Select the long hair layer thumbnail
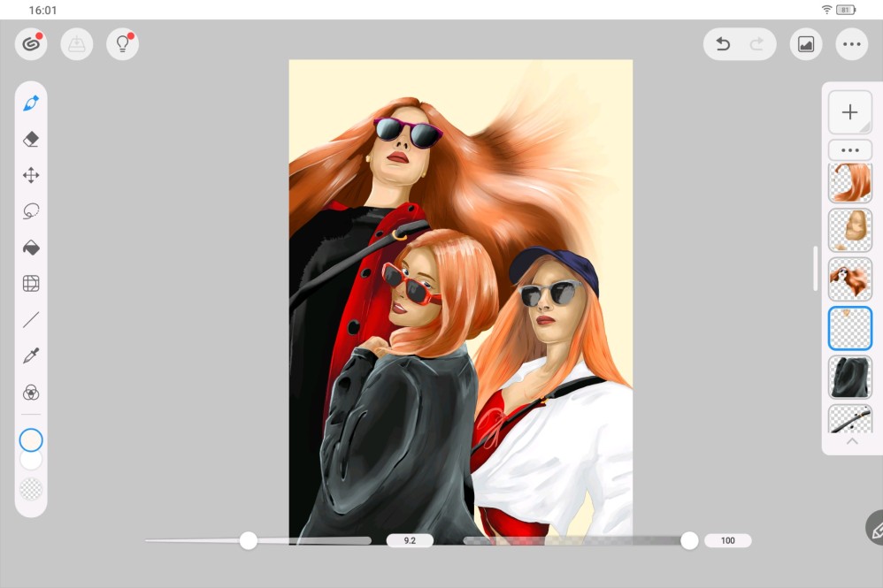Screen dimensions: 883x588 (849, 182)
